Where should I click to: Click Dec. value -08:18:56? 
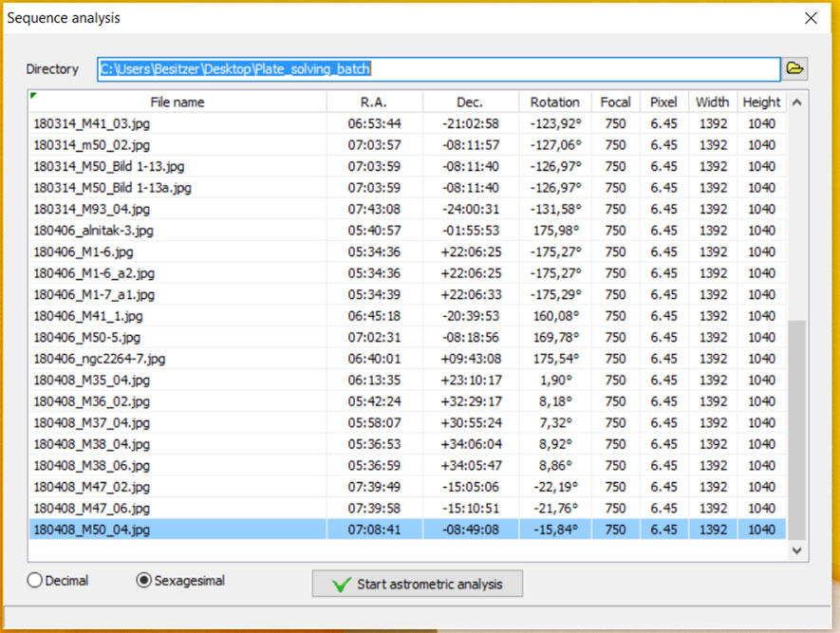pyautogui.click(x=471, y=338)
